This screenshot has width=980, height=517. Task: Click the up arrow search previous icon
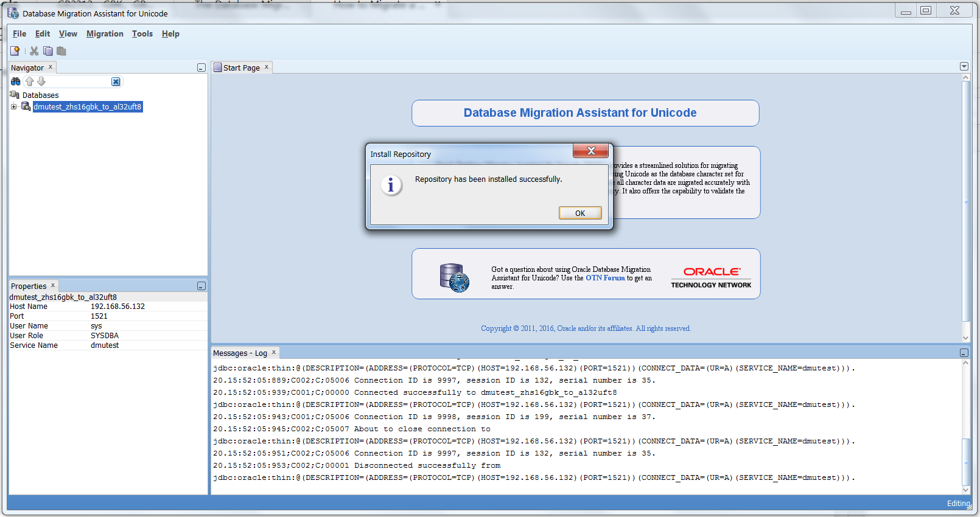click(29, 82)
